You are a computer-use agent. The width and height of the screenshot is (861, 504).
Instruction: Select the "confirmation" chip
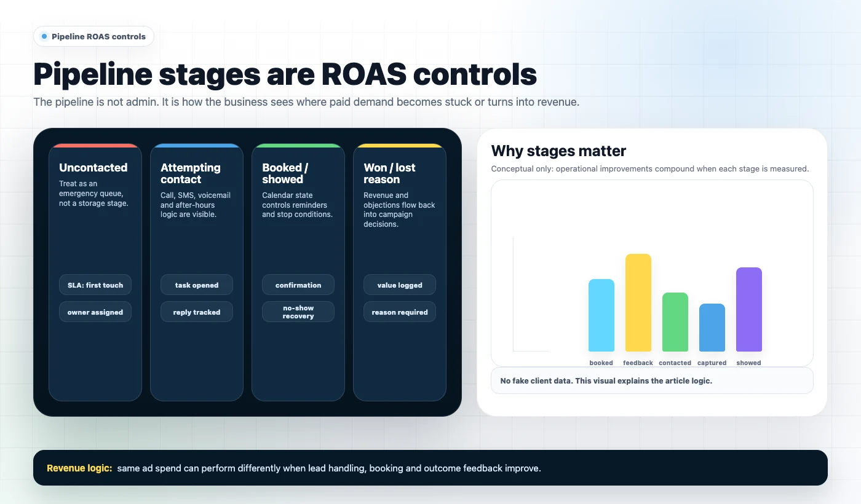298,285
